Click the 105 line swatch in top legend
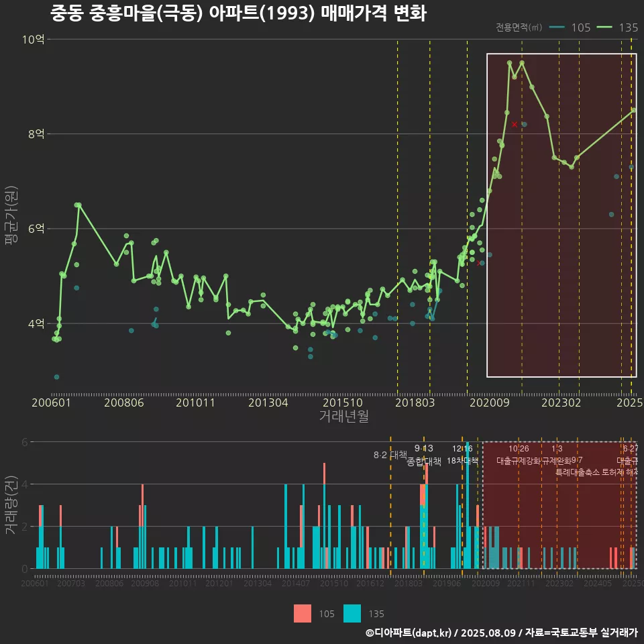This screenshot has height=644, width=644. [x=557, y=28]
